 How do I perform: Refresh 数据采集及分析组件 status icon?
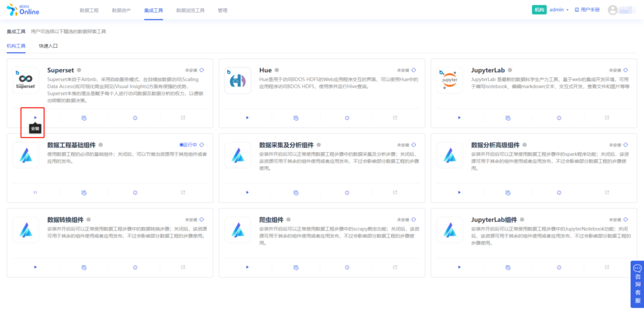414,144
